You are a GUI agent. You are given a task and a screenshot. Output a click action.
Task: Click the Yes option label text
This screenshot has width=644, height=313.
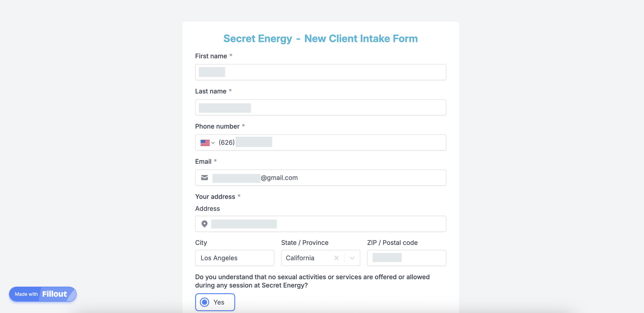point(219,302)
